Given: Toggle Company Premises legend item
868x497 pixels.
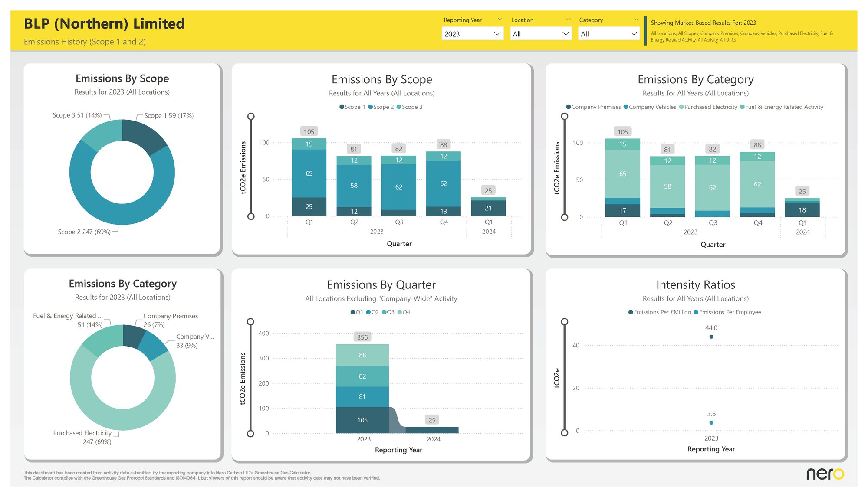Looking at the screenshot, I should click(595, 107).
